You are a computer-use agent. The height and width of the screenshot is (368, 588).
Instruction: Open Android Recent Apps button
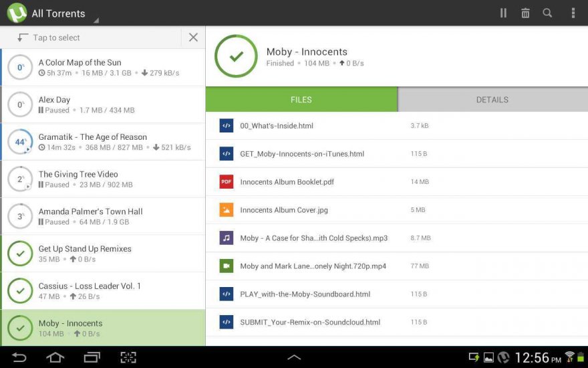click(92, 357)
